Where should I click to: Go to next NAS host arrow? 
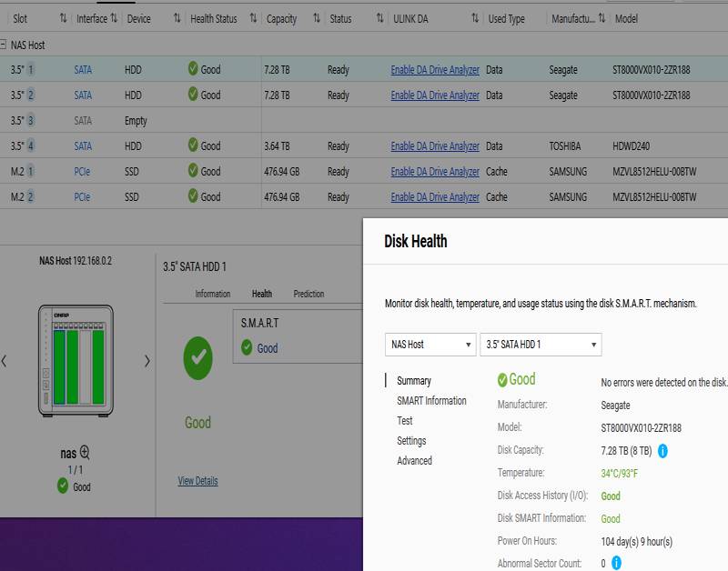point(147,361)
